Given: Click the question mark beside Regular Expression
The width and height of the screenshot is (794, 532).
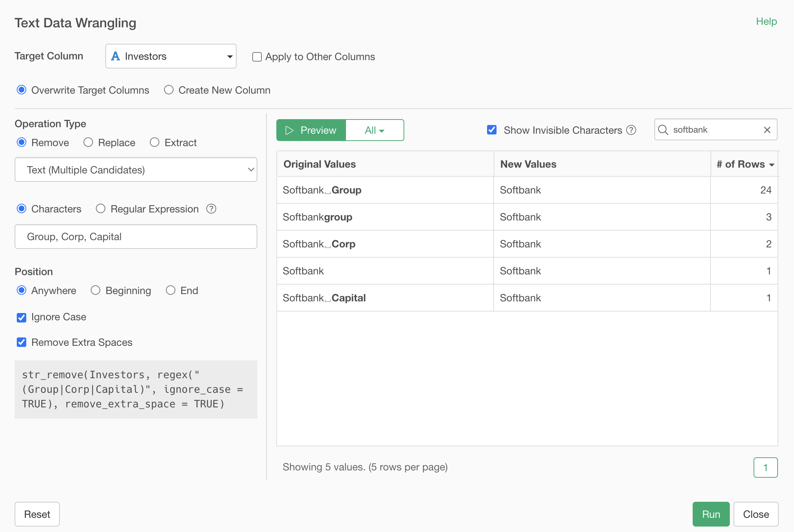Looking at the screenshot, I should coord(211,209).
